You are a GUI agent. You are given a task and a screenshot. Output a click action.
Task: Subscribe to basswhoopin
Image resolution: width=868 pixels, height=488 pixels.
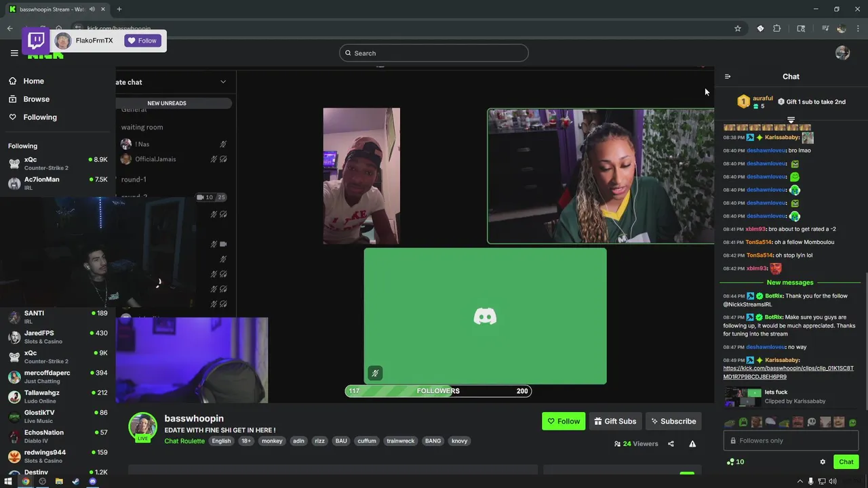coord(673,421)
